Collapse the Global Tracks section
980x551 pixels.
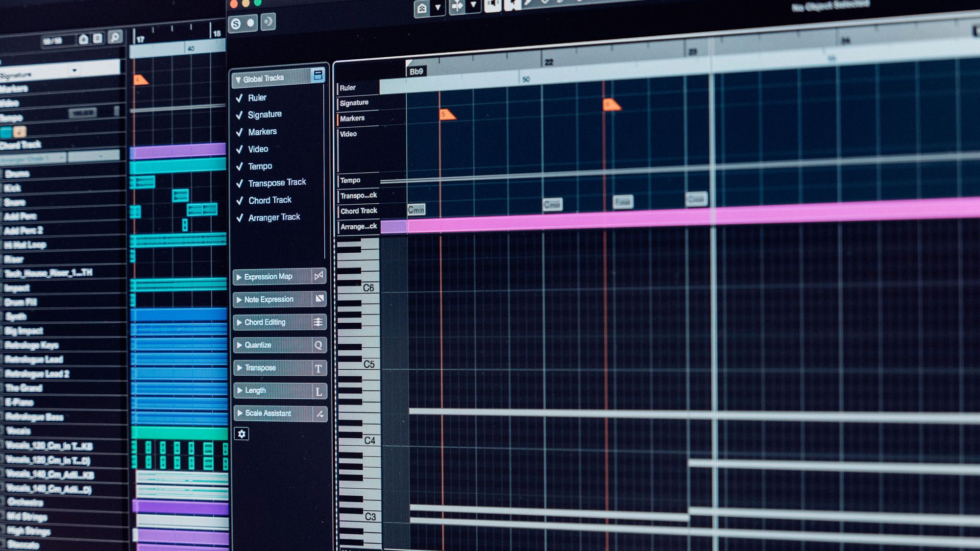pos(238,79)
